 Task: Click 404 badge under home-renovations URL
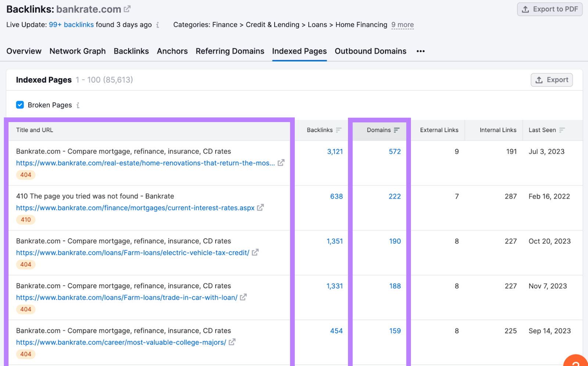click(26, 175)
